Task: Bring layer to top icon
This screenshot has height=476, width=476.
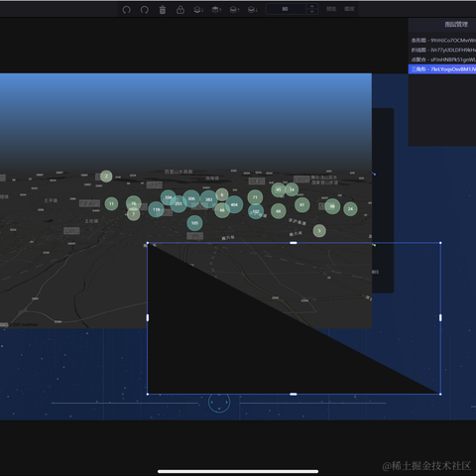Action: pyautogui.click(x=216, y=10)
